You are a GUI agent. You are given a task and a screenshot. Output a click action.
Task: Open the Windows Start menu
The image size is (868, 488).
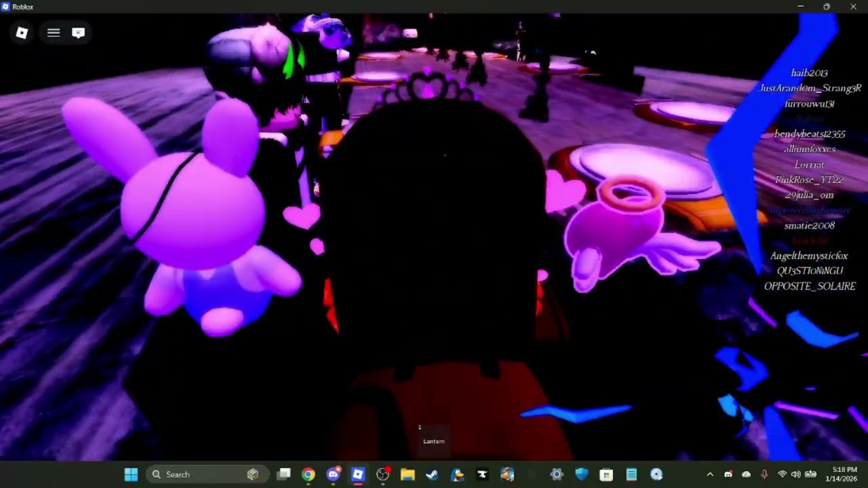(x=131, y=474)
